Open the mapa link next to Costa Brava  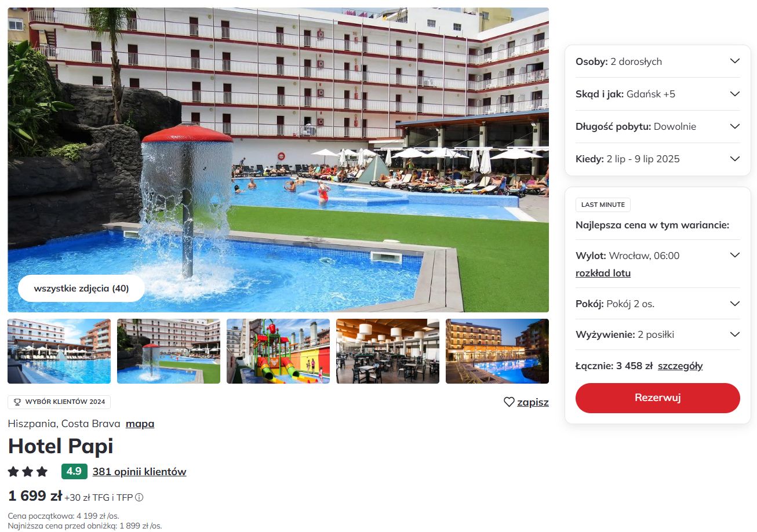coord(140,424)
